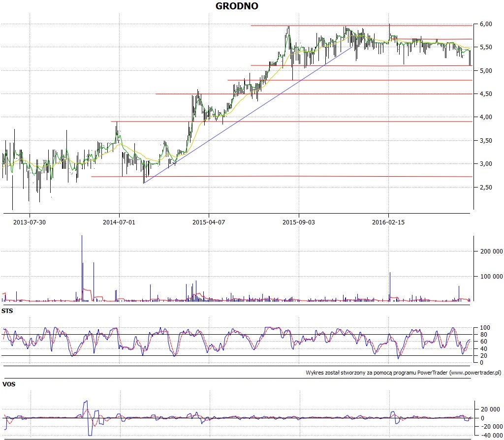Screen dimensions: 504x440
Task: Click the STS axis value 100
Action: coord(485,328)
